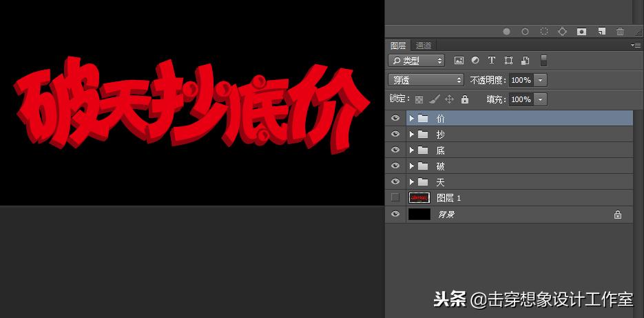Filter for pixel layers icon

pos(459,61)
